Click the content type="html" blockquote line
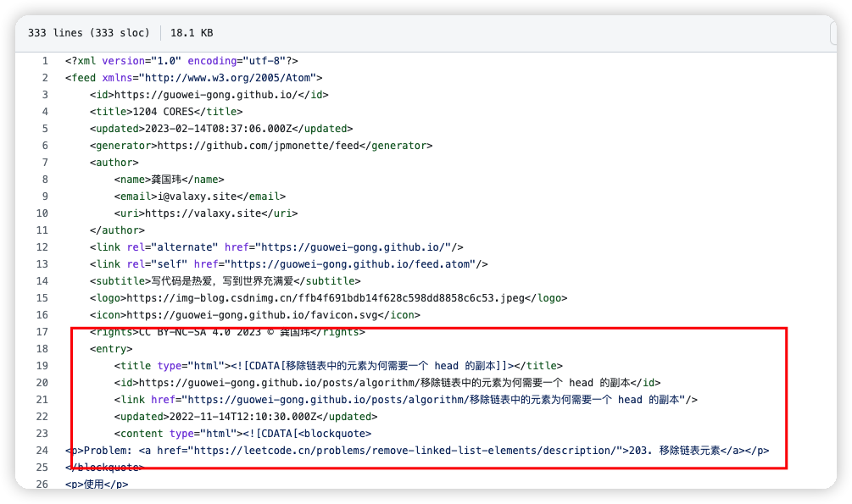The image size is (852, 504). (x=242, y=434)
